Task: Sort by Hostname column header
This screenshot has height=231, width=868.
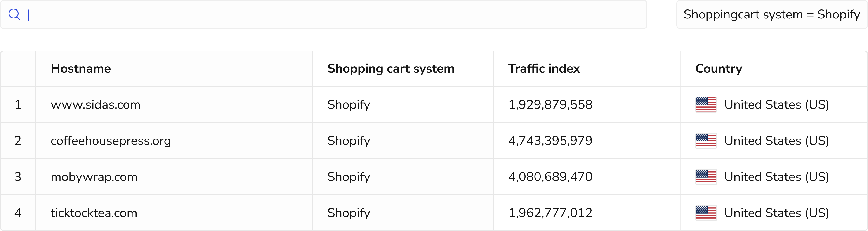Action: pos(81,69)
